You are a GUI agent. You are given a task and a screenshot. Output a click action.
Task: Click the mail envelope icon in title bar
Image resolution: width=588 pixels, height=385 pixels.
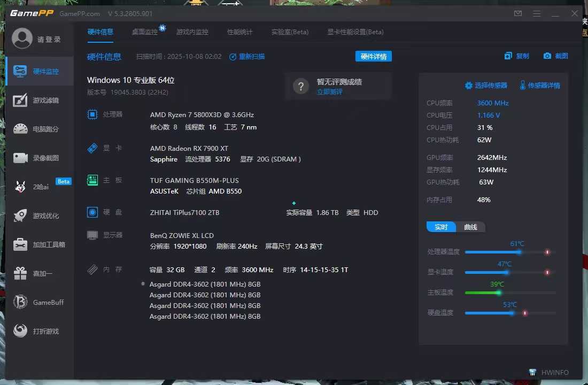pyautogui.click(x=518, y=13)
